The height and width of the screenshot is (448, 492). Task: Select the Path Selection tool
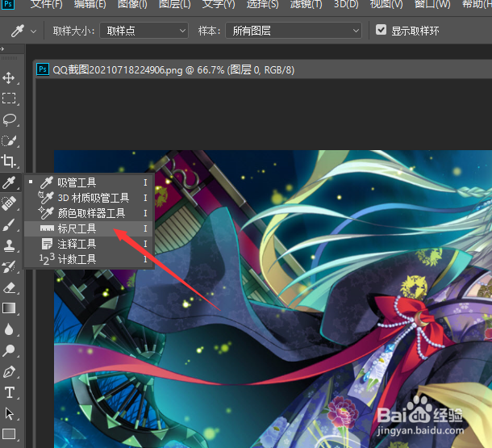click(10, 413)
